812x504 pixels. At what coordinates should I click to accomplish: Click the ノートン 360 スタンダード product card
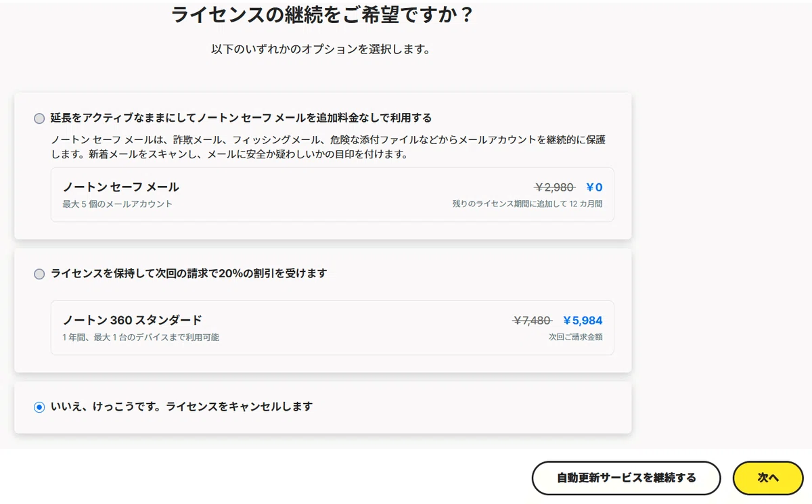(x=332, y=327)
